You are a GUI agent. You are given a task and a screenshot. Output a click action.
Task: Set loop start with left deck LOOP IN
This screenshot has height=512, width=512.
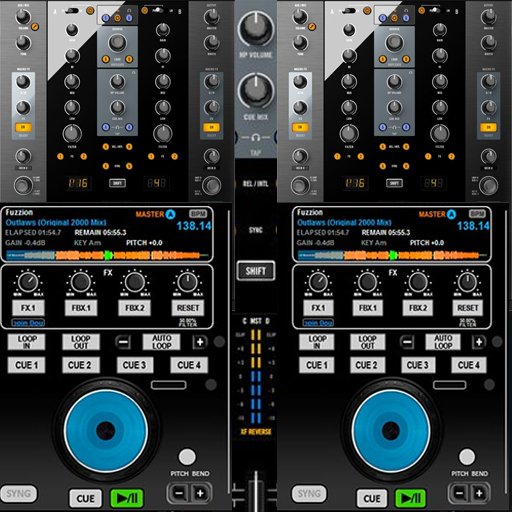click(x=27, y=342)
